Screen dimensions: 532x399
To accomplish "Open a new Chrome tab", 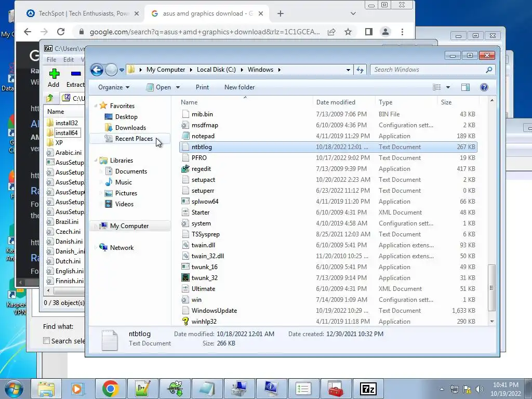I will pyautogui.click(x=280, y=14).
